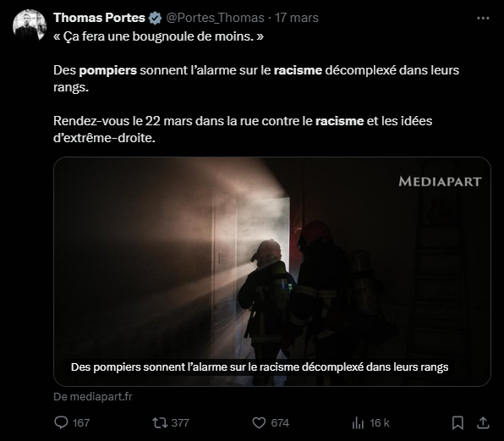Image resolution: width=504 pixels, height=441 pixels.
Task: Like the tweet with the heart icon
Action: click(x=259, y=422)
